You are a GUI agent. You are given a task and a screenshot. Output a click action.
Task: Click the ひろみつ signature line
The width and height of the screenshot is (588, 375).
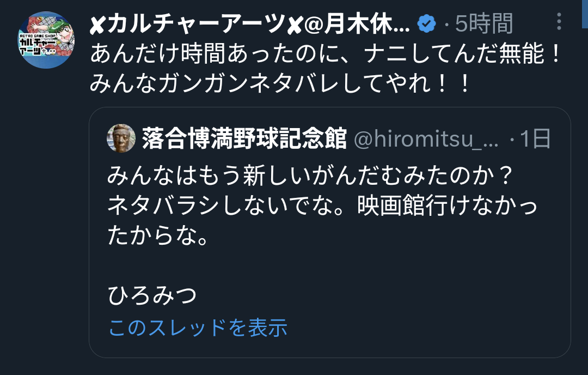click(152, 295)
